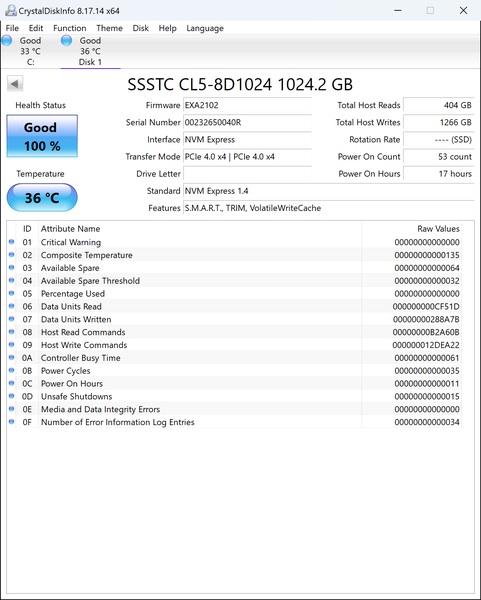Screen dimensions: 481x600
Task: Click the status orb for Disk 1
Action: [67, 40]
